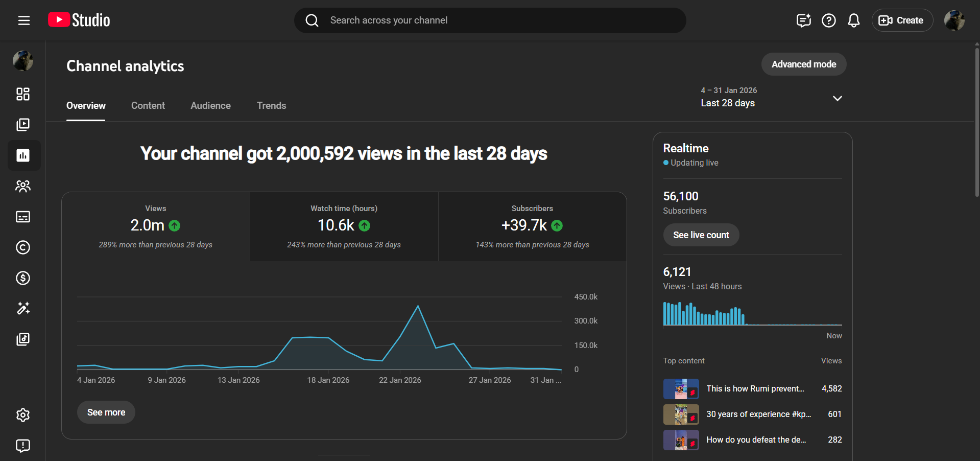Open the help question mark icon
This screenshot has height=461, width=980.
pyautogui.click(x=828, y=20)
